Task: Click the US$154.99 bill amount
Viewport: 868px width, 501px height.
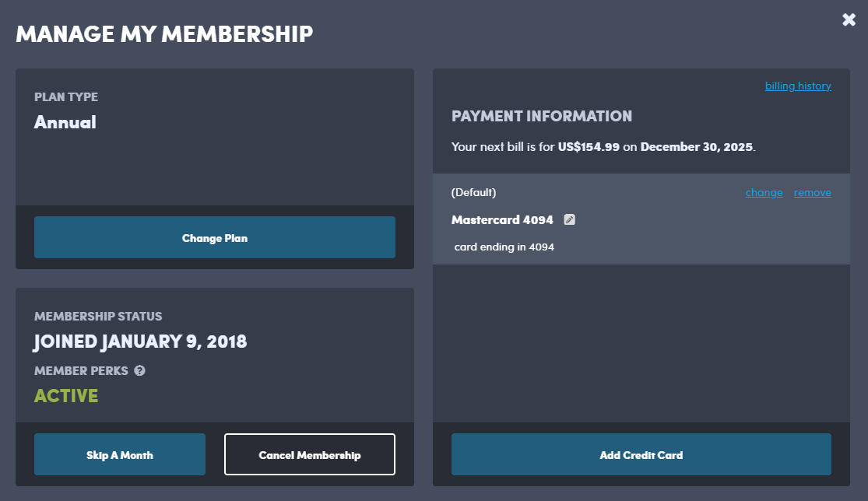Action: [x=589, y=146]
